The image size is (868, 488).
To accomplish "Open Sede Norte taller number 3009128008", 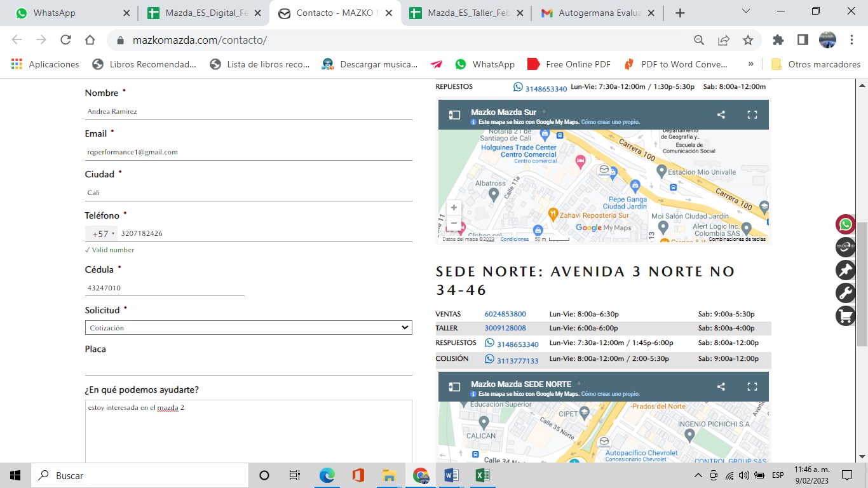I will click(505, 328).
